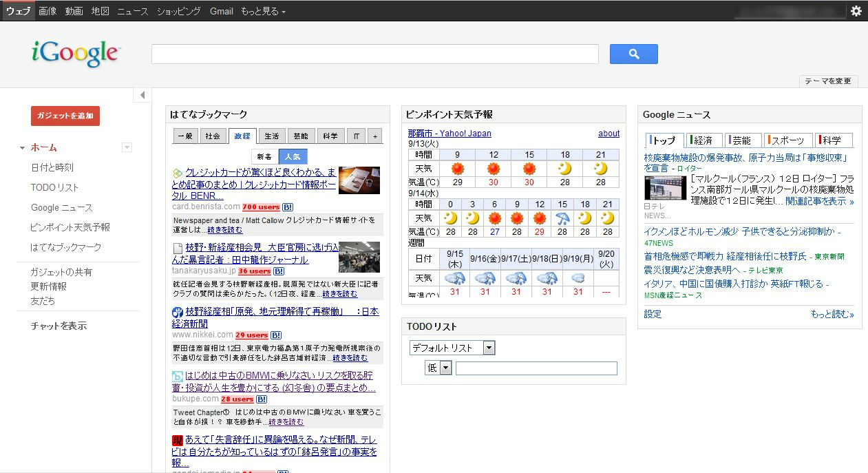Click the 700 users bookmark count
Image resolution: width=868 pixels, height=473 pixels.
point(261,207)
